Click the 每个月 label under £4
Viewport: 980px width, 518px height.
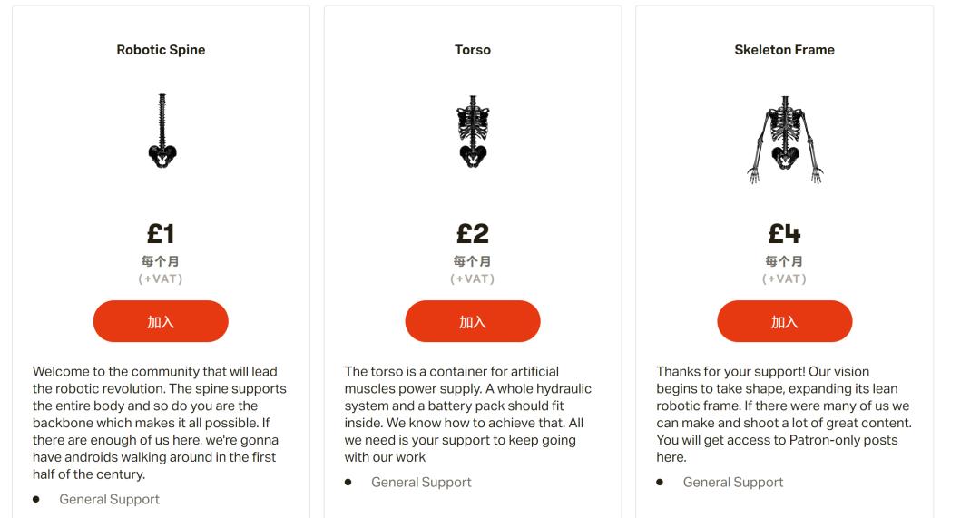point(784,261)
